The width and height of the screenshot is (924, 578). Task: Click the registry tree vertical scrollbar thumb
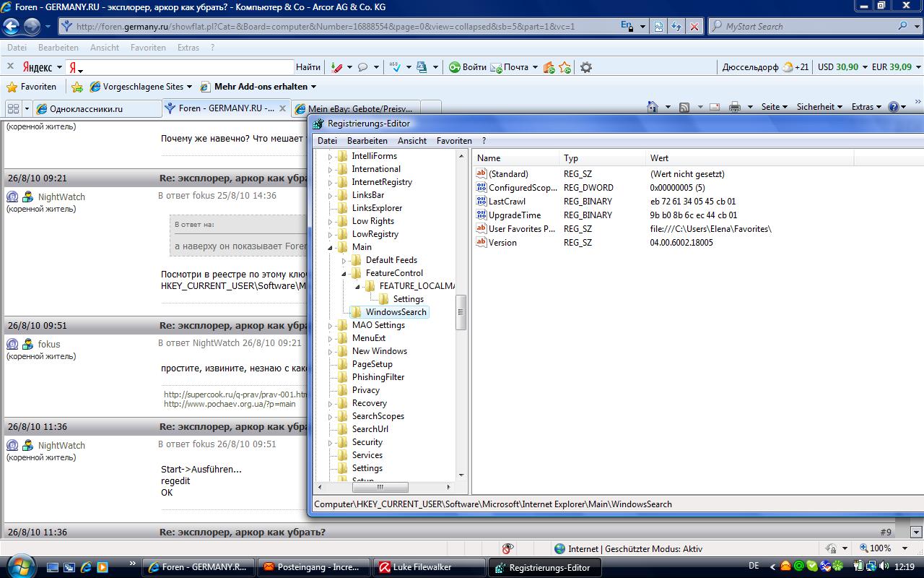tap(461, 313)
